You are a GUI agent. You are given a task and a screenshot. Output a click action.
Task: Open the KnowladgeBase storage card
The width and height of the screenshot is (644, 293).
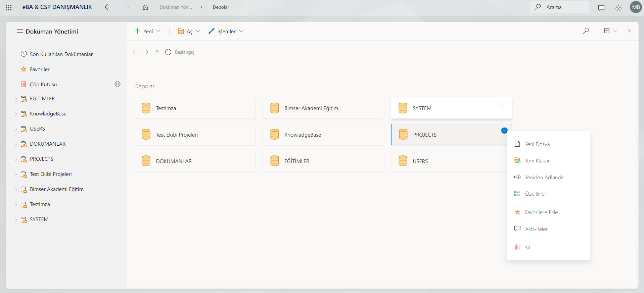[323, 135]
